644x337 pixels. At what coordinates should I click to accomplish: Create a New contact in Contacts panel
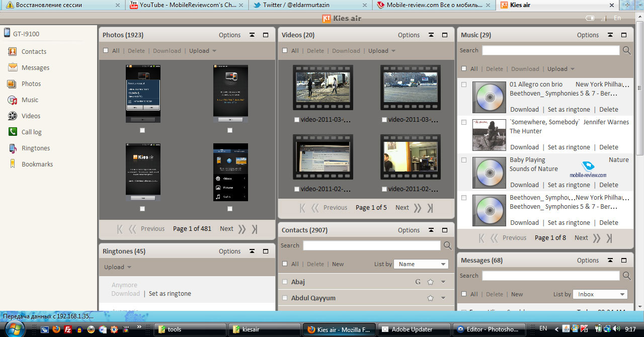point(338,264)
